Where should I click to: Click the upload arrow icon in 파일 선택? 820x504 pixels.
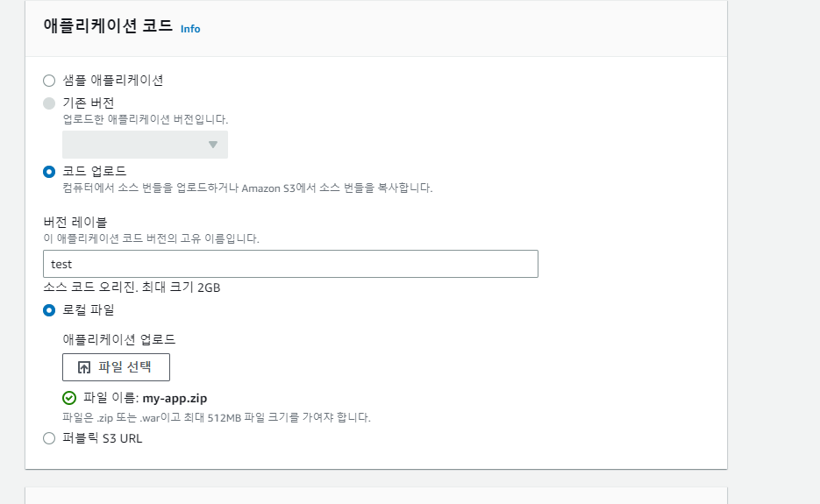[84, 367]
